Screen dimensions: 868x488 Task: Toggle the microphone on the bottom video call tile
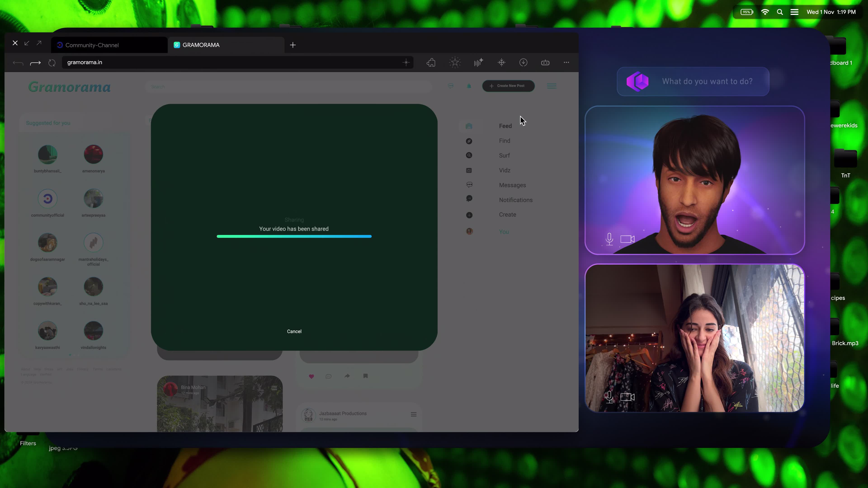pos(609,397)
